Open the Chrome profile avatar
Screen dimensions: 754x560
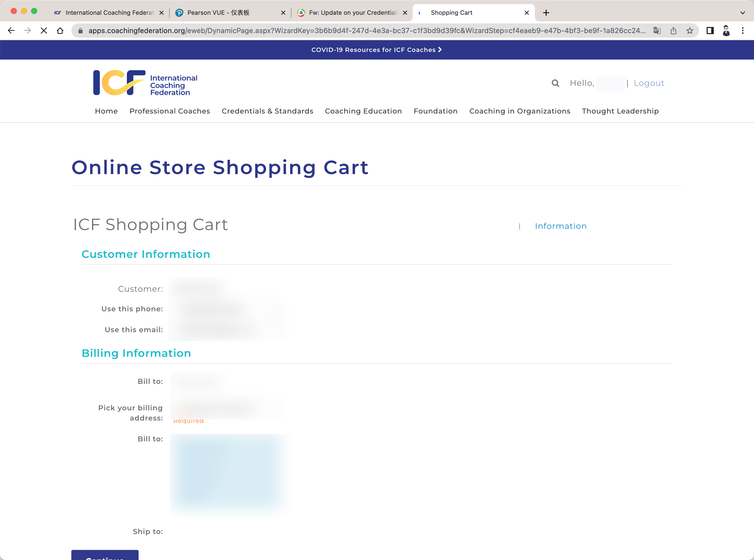pos(726,31)
